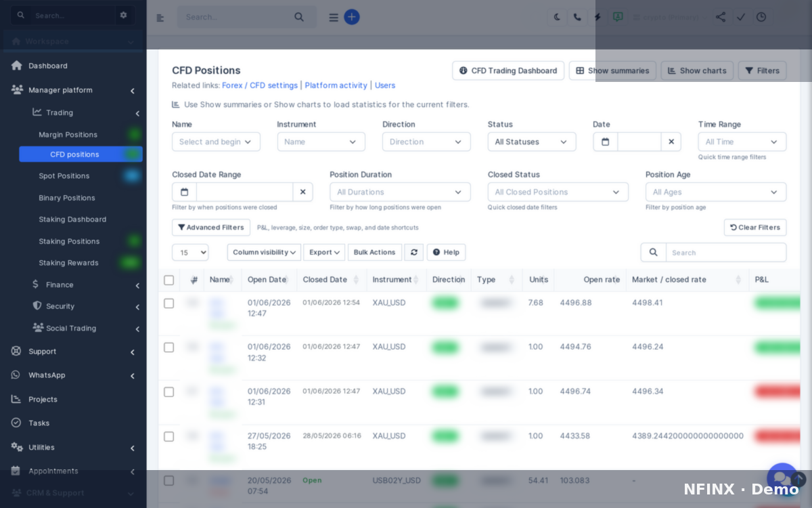Open the Closed Date Range calendar icon

(x=184, y=192)
